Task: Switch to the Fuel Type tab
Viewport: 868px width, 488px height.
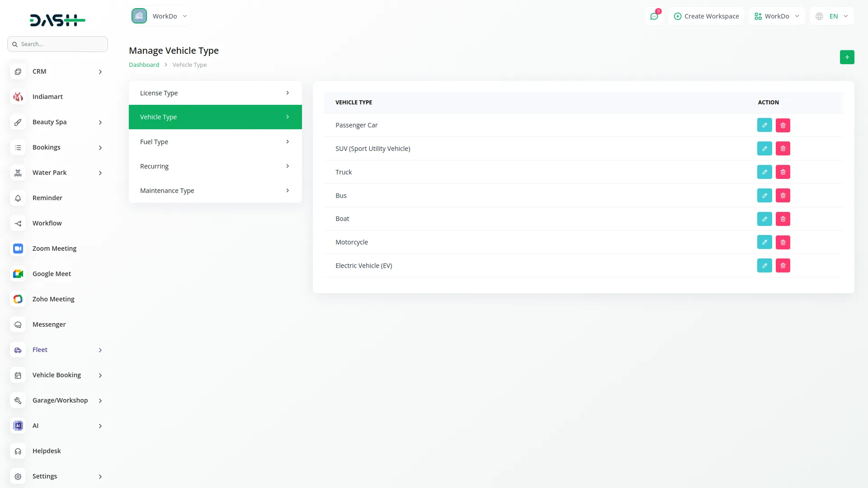Action: pos(215,142)
